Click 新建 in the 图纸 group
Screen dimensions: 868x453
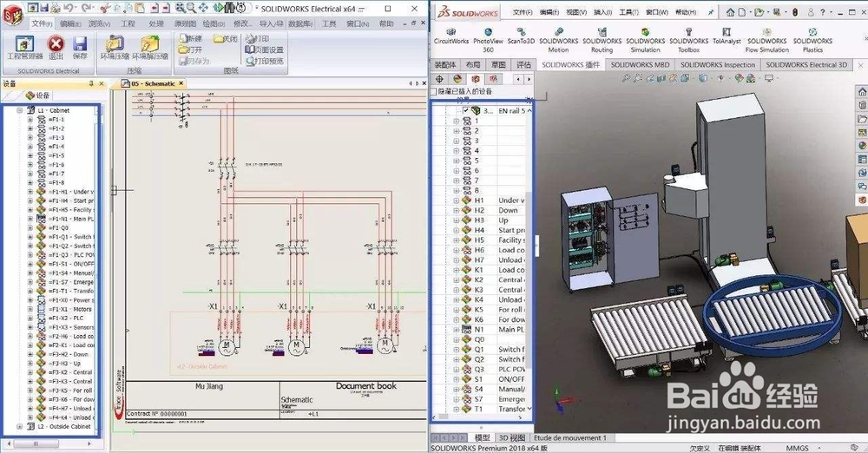[190, 39]
